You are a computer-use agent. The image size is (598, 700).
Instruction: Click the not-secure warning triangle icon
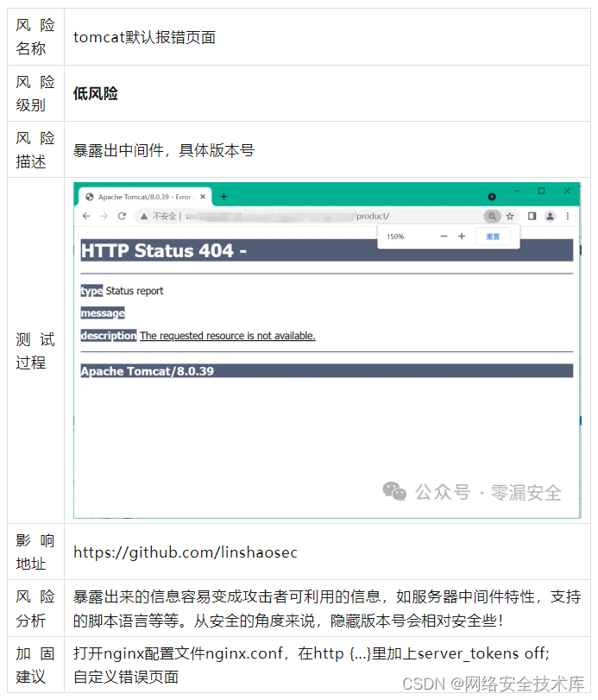pyautogui.click(x=144, y=217)
